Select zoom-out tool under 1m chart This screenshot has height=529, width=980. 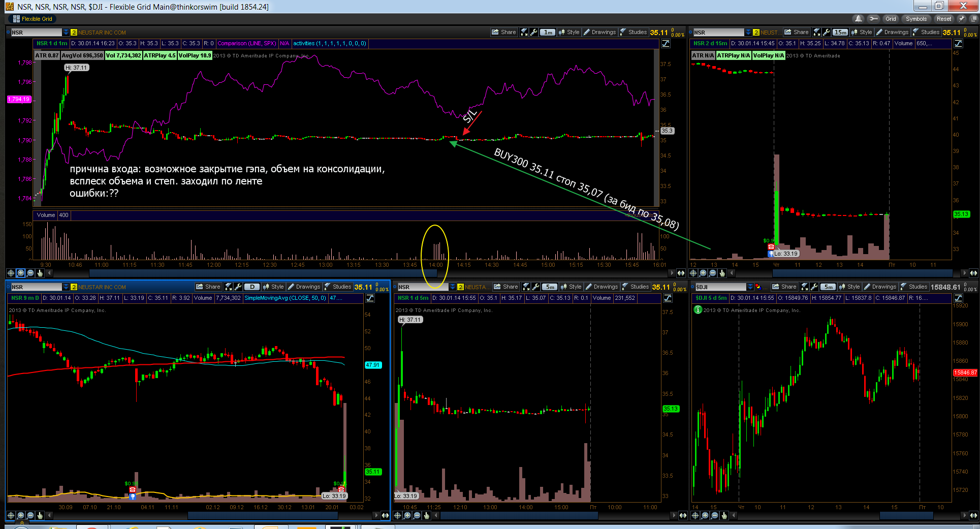(x=30, y=273)
